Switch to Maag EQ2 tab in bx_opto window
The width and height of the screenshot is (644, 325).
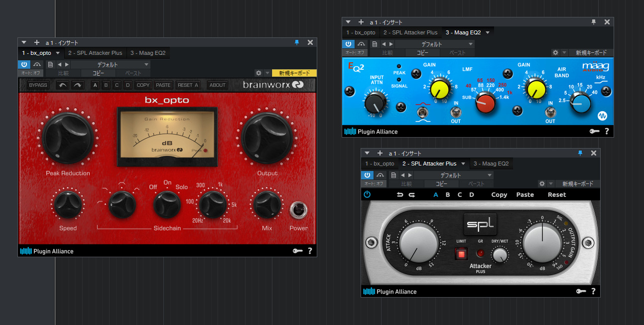pyautogui.click(x=147, y=53)
